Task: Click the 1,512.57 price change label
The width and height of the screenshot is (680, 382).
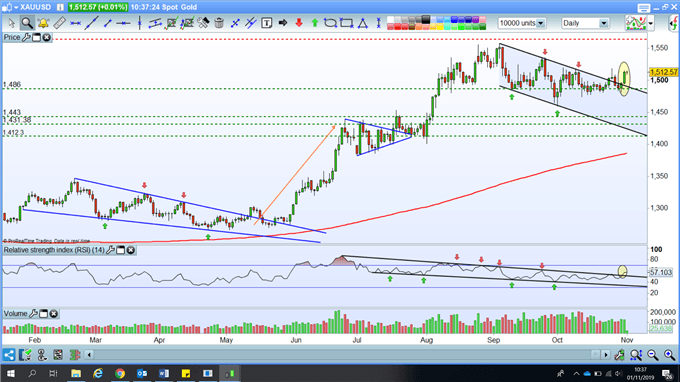Action: tap(98, 7)
